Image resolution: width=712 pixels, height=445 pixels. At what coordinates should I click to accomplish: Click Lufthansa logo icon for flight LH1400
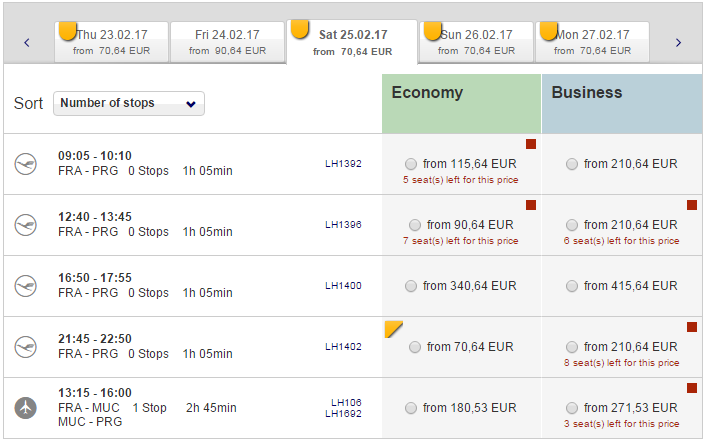click(26, 286)
